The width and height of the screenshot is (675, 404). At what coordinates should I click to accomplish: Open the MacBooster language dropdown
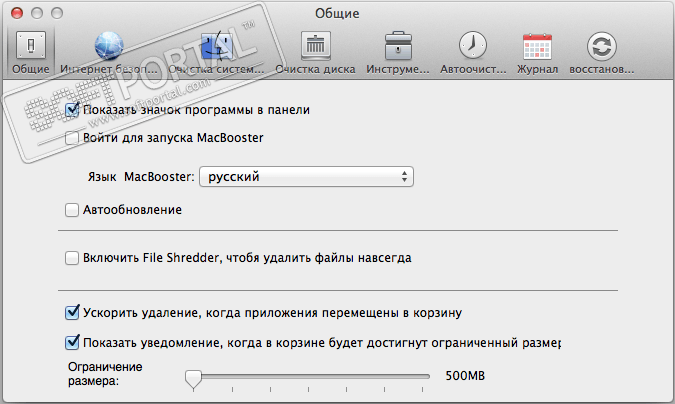click(x=306, y=177)
